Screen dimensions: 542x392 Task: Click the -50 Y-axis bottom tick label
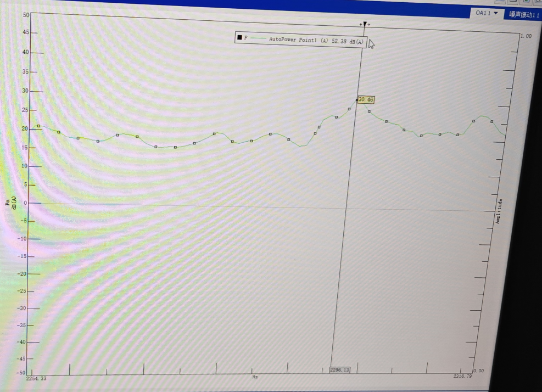pos(21,373)
